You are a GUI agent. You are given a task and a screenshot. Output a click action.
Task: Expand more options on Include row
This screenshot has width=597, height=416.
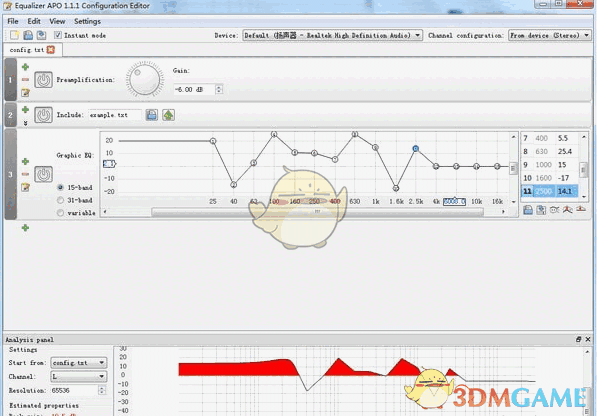pyautogui.click(x=25, y=123)
